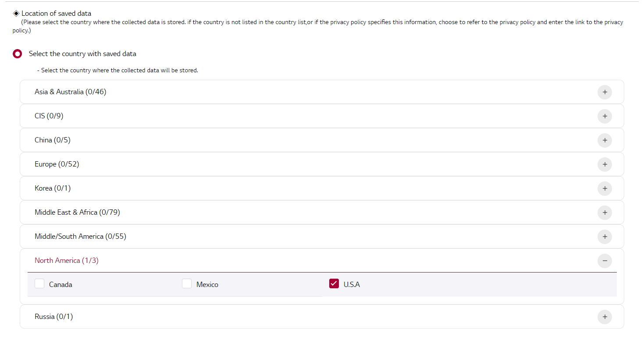
Task: Click the plus icon on CIS row
Action: [605, 116]
